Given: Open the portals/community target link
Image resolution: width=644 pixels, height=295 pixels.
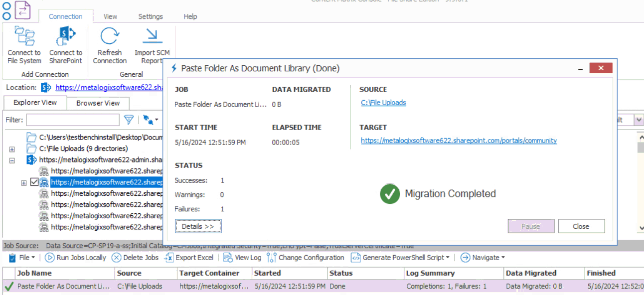Looking at the screenshot, I should [459, 141].
